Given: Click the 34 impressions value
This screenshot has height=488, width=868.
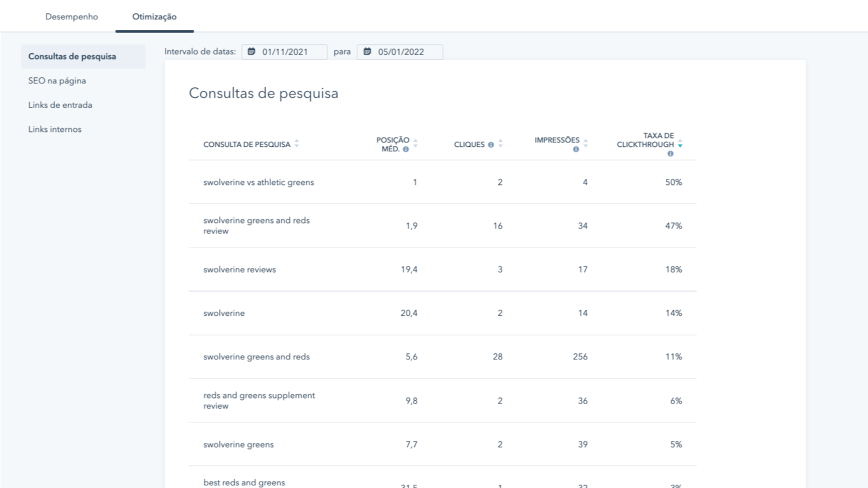Looking at the screenshot, I should (583, 226).
